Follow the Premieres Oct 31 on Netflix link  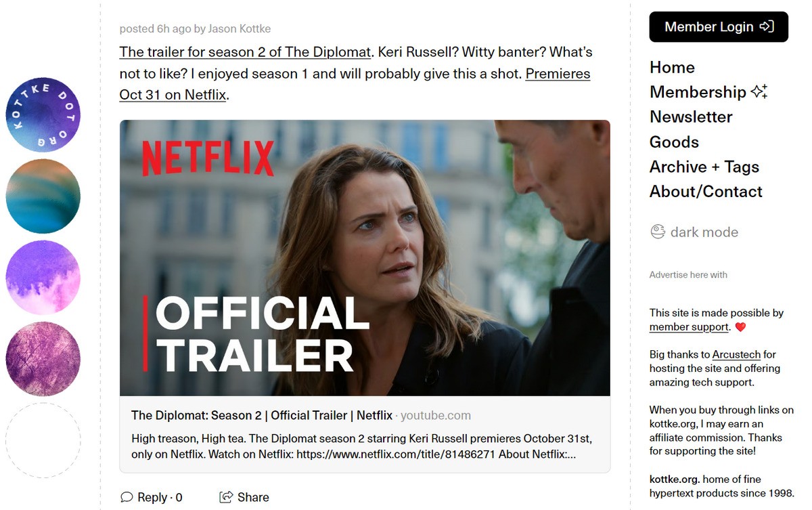[x=355, y=84]
